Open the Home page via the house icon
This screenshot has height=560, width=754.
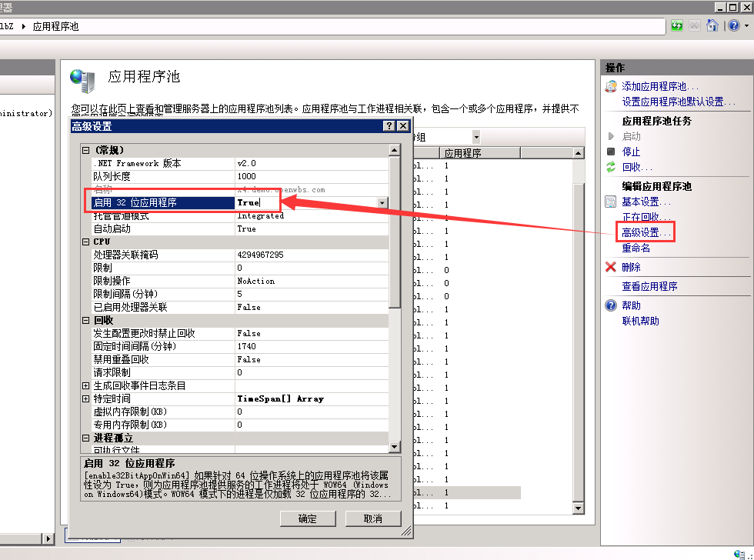(712, 25)
